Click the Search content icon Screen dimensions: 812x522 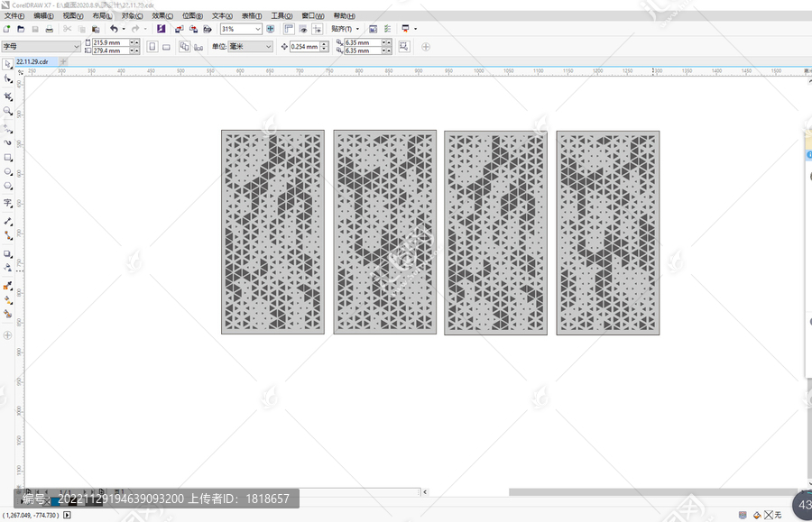[x=161, y=29]
